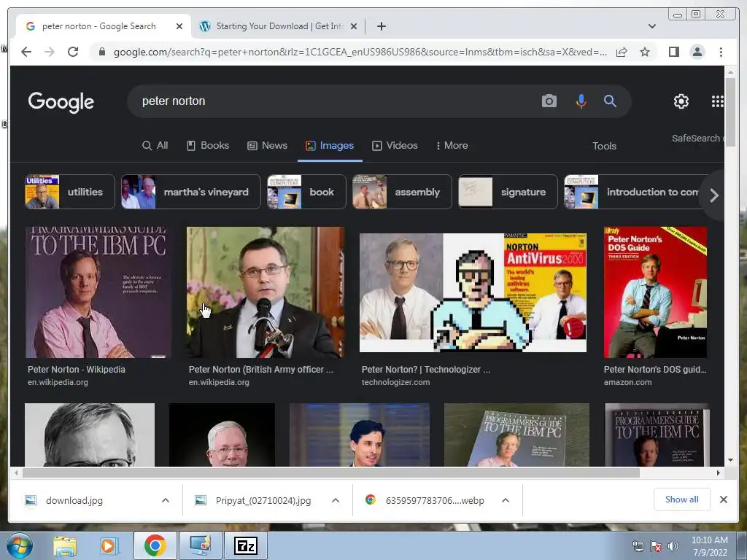Click the Chrome taskbar button
Screen dimensions: 747x560
(x=155, y=545)
